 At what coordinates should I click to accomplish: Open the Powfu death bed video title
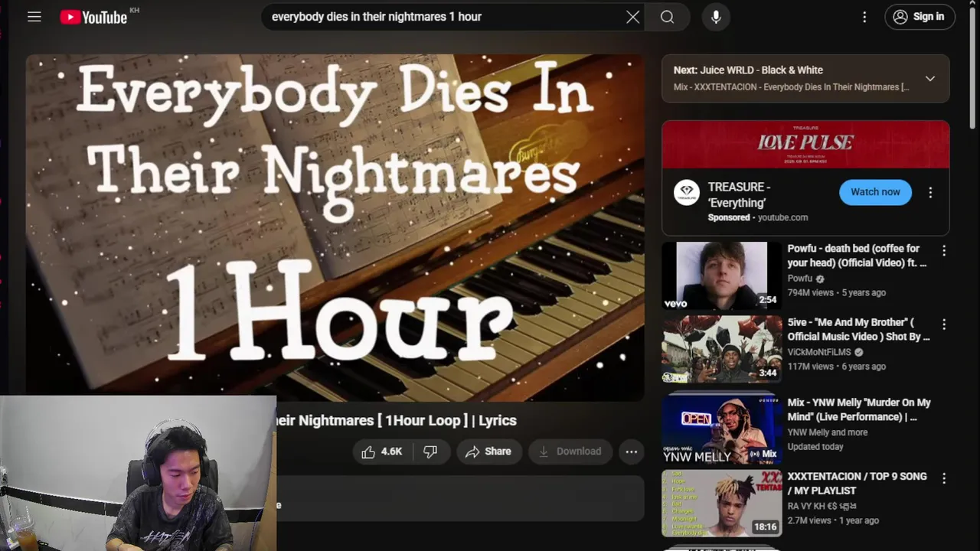[857, 256]
